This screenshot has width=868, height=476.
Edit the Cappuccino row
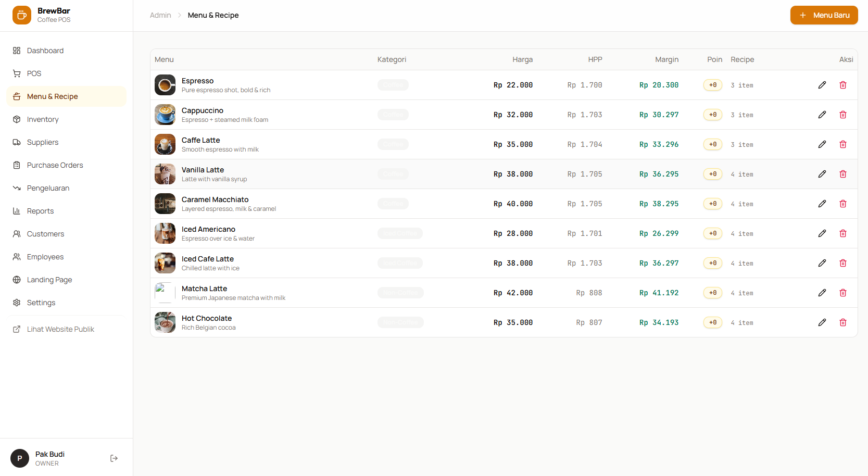[x=822, y=115]
